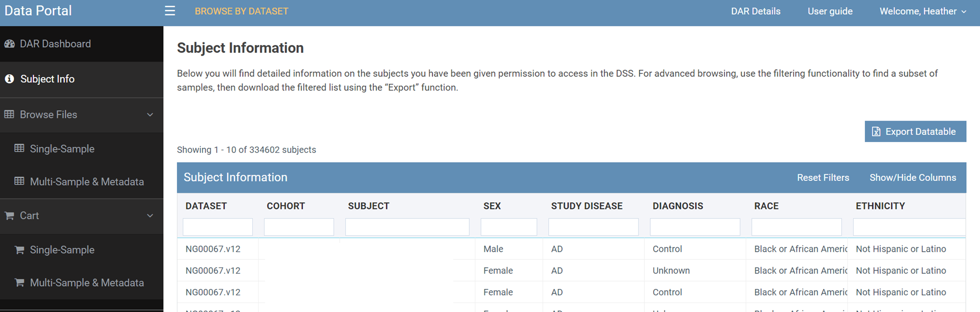Screen dimensions: 980x312
Task: Open Multi-Sample & Metadata under Browse Files
Action: pyautogui.click(x=87, y=182)
